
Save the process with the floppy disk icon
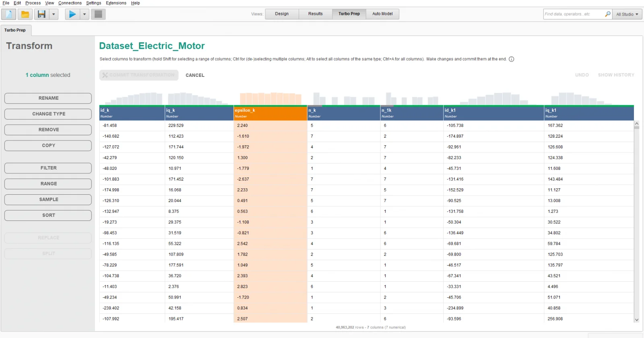[x=41, y=14]
